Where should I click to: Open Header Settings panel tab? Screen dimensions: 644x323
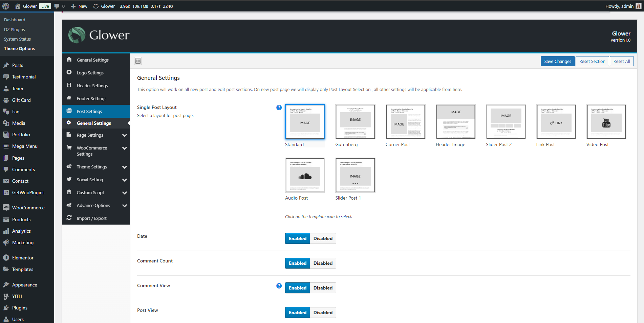92,86
